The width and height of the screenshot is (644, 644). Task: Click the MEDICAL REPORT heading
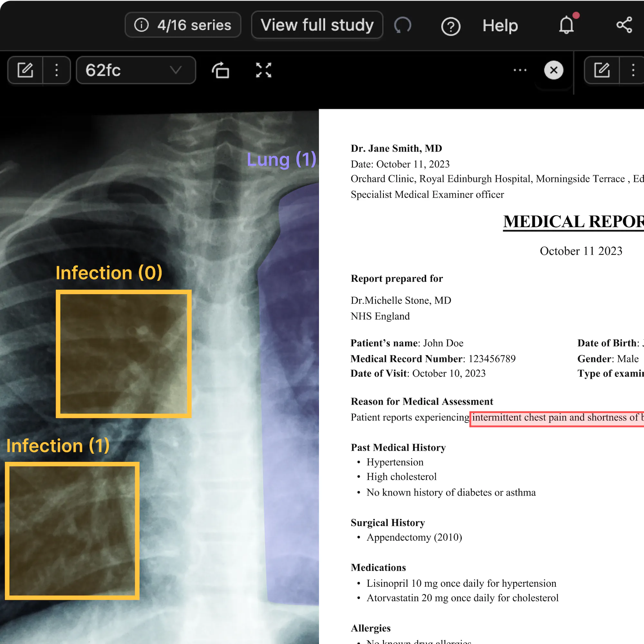click(x=573, y=222)
